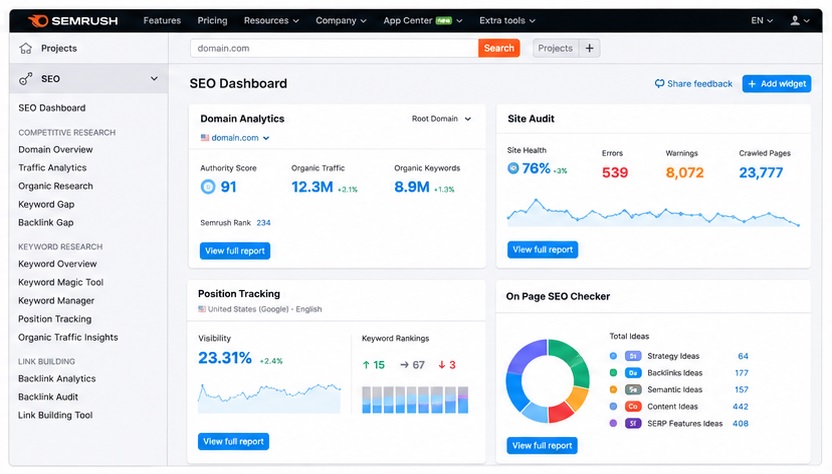Open the domain.com selector in Domain Analytics
The image size is (832, 474).
pyautogui.click(x=235, y=137)
